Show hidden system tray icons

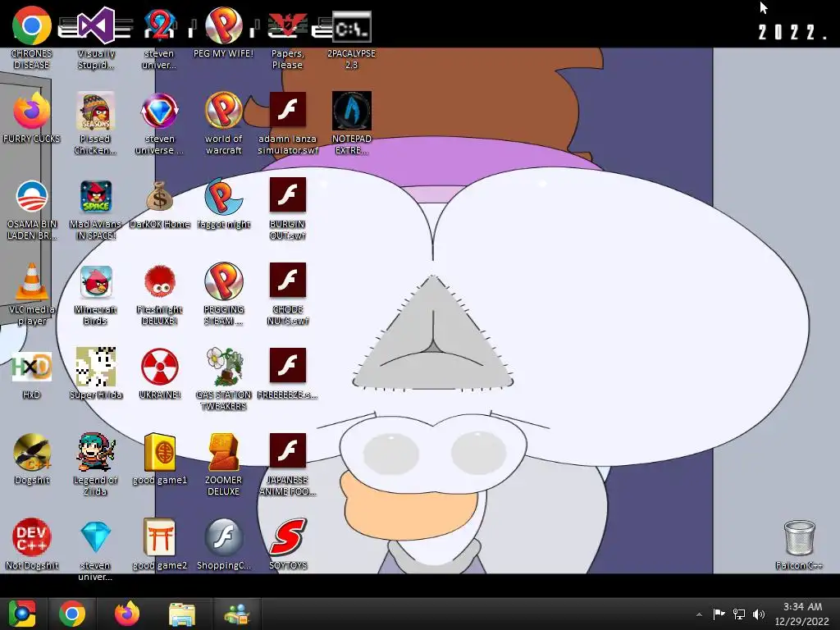(x=699, y=614)
